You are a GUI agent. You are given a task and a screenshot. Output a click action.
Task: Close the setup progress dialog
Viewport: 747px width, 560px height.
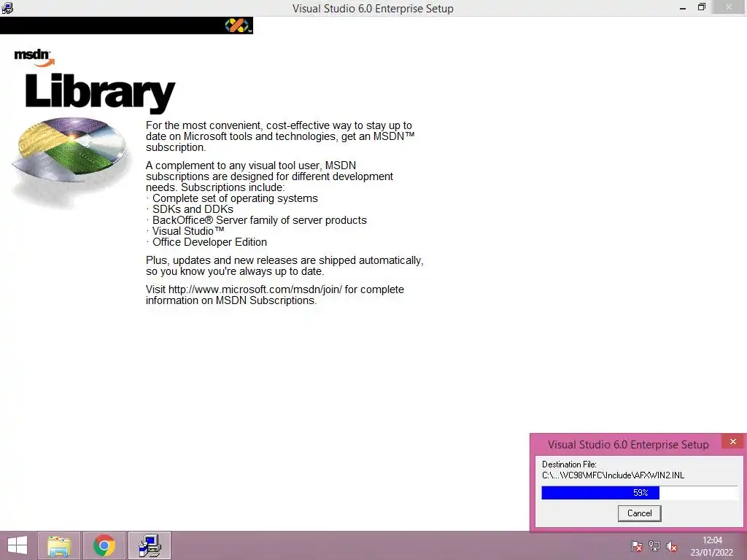[x=732, y=442]
